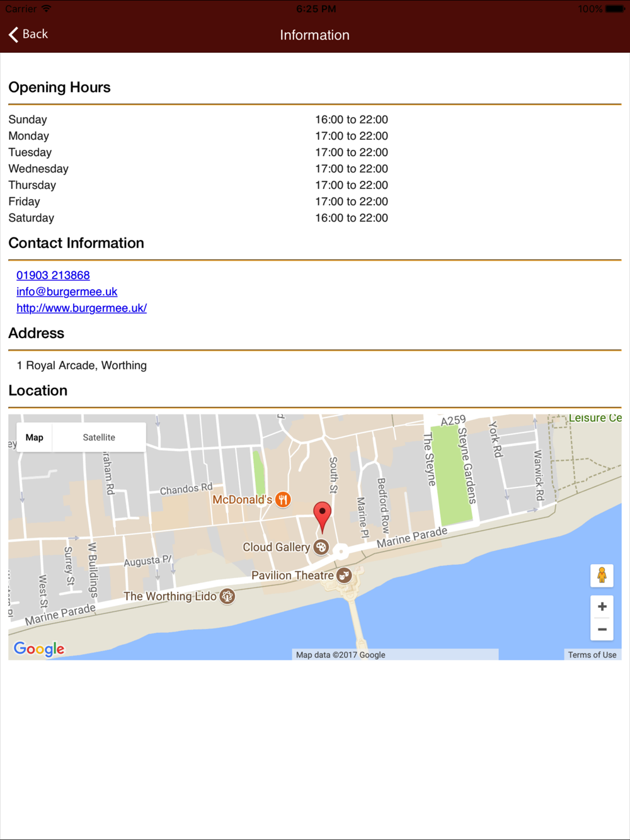Image resolution: width=630 pixels, height=840 pixels.
Task: Open the McDonald's restaurant marker icon
Action: tap(283, 500)
